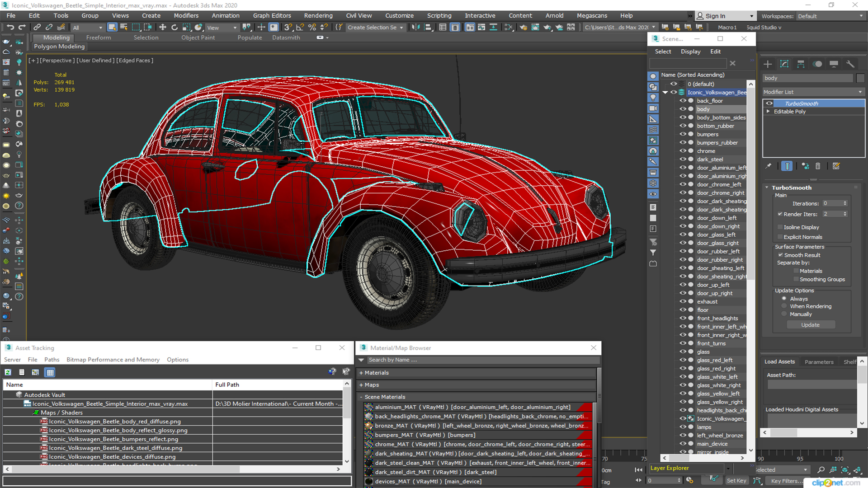This screenshot has height=488, width=868.
Task: Expand Materials group in Material Browser
Action: [x=361, y=373]
